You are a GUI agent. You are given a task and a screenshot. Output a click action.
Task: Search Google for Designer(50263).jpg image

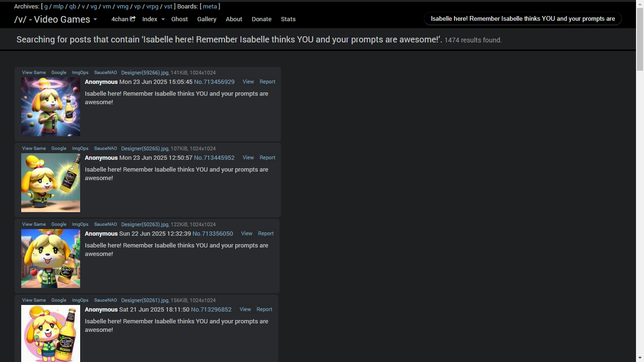click(x=59, y=224)
